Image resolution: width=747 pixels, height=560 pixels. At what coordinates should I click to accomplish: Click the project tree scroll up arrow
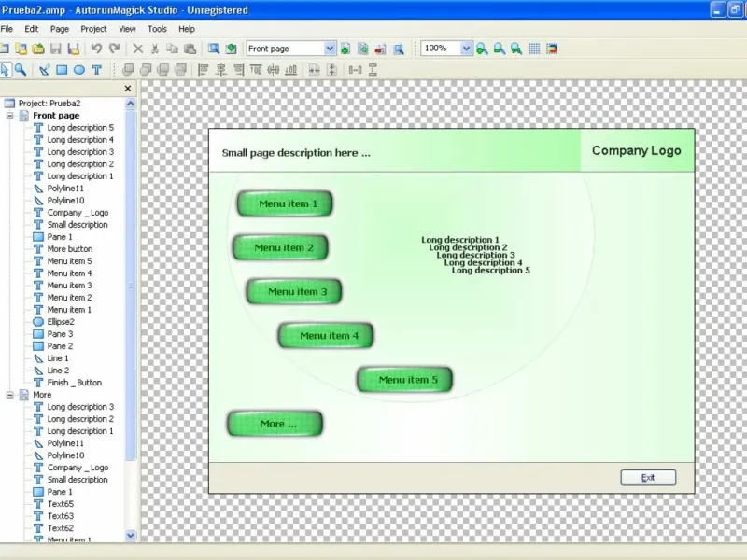131,104
